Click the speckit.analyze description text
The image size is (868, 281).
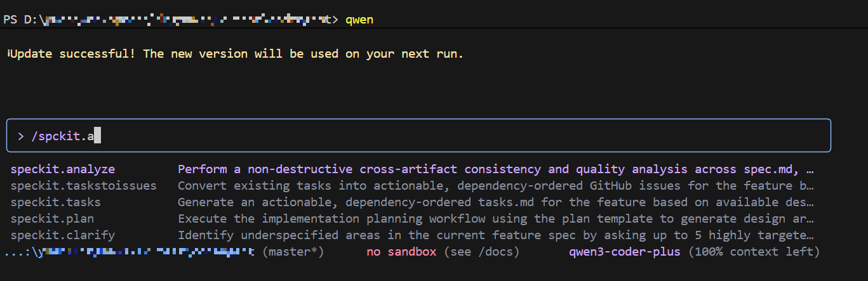pos(495,169)
